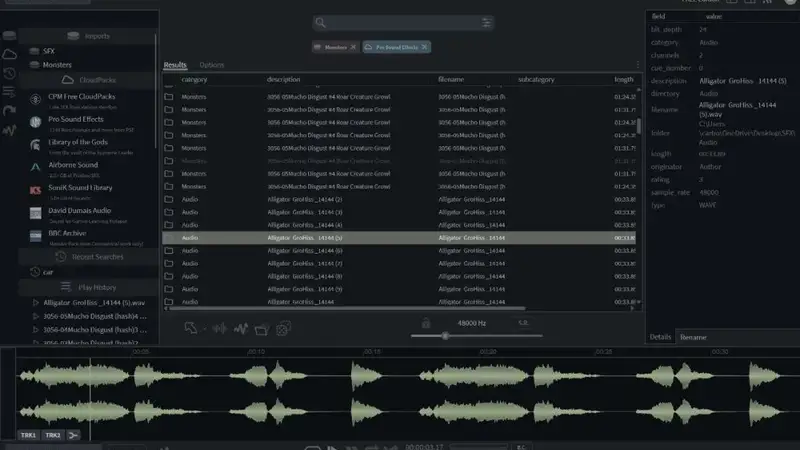
Task: Click the magnifier search icon
Action: [x=320, y=22]
